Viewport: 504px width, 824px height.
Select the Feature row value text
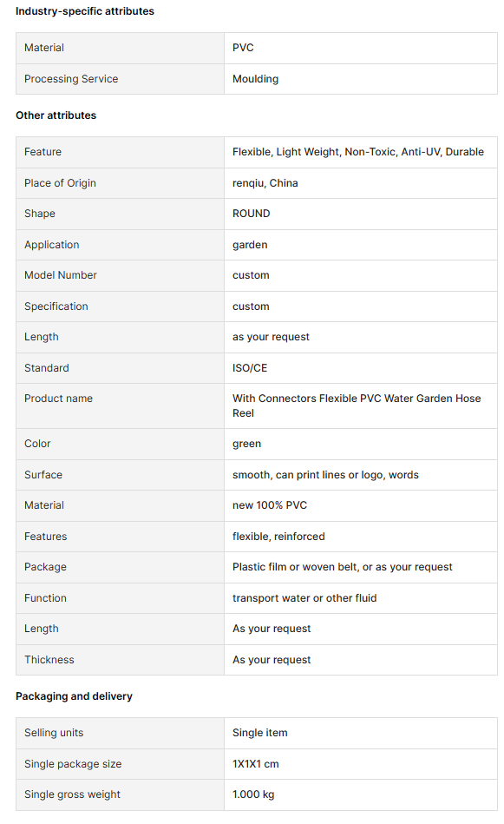tap(358, 152)
